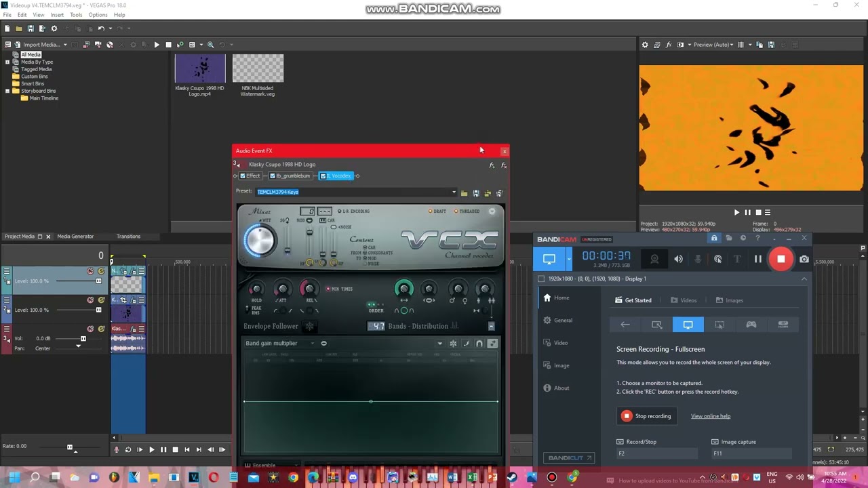The width and height of the screenshot is (868, 488).
Task: Open the Tools menu in VEGAS
Action: click(x=76, y=15)
